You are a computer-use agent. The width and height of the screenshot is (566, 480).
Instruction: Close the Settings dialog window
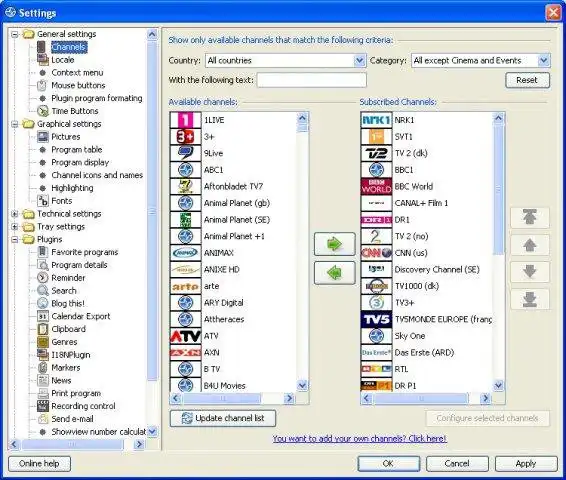[x=553, y=13]
